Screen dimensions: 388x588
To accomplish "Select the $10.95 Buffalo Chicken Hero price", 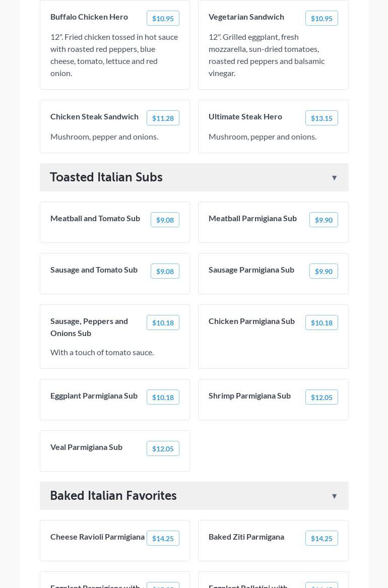I will [163, 19].
